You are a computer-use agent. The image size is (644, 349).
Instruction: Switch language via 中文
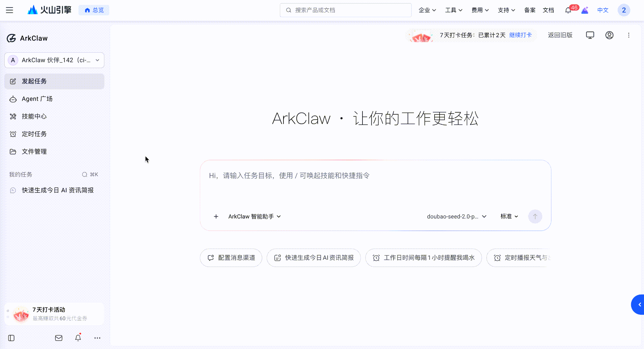click(603, 10)
